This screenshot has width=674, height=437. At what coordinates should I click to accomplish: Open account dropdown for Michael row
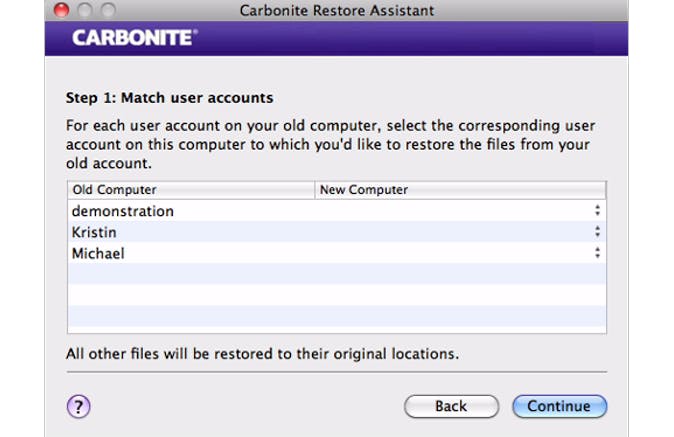click(597, 253)
